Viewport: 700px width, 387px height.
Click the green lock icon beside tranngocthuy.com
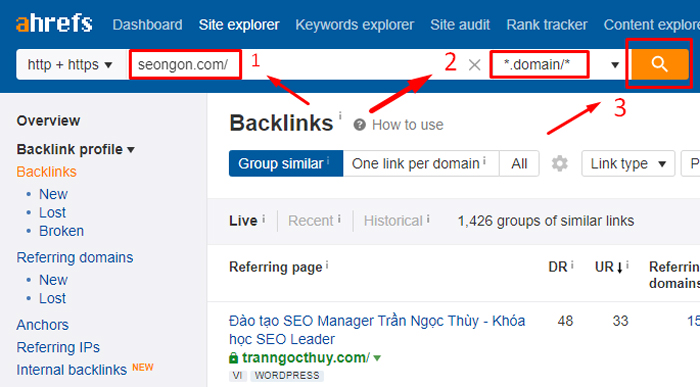(233, 358)
